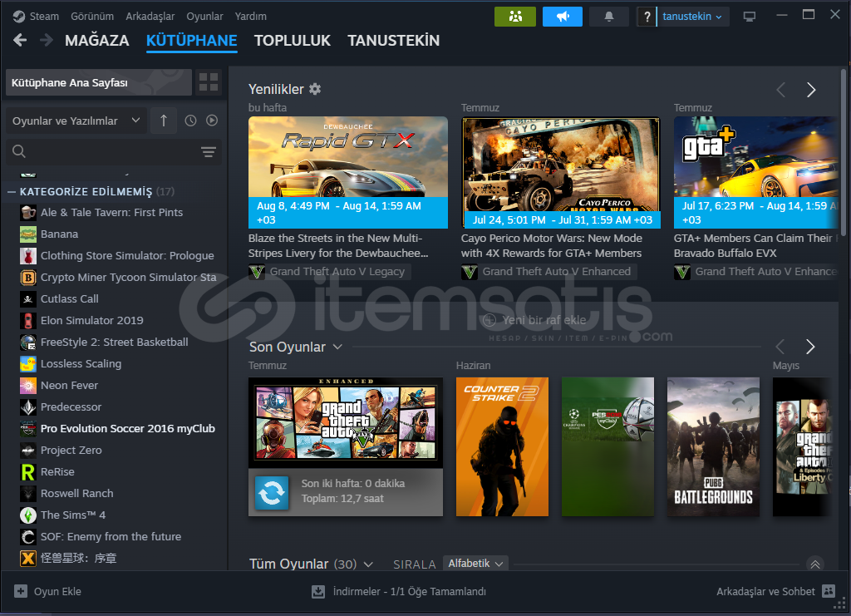This screenshot has width=851, height=616.
Task: Open advanced filter options icon
Action: point(209,152)
